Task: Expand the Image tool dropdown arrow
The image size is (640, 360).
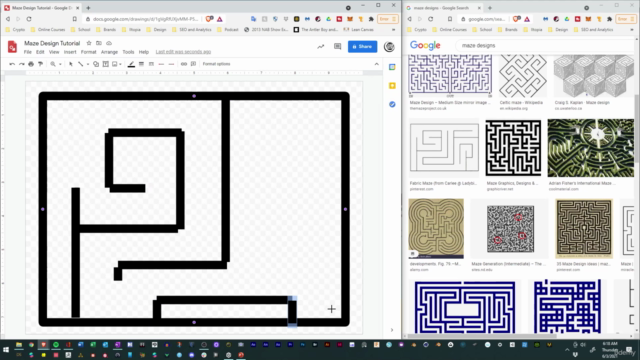Action: coord(120,64)
